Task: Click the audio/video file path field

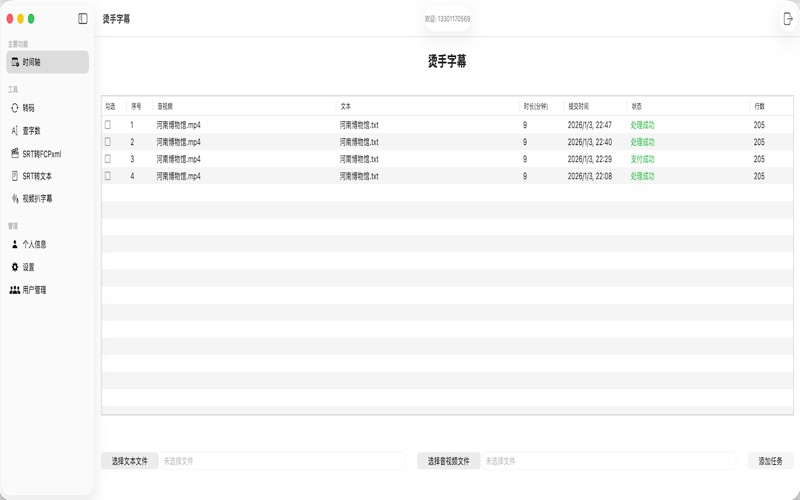Action: (x=609, y=461)
